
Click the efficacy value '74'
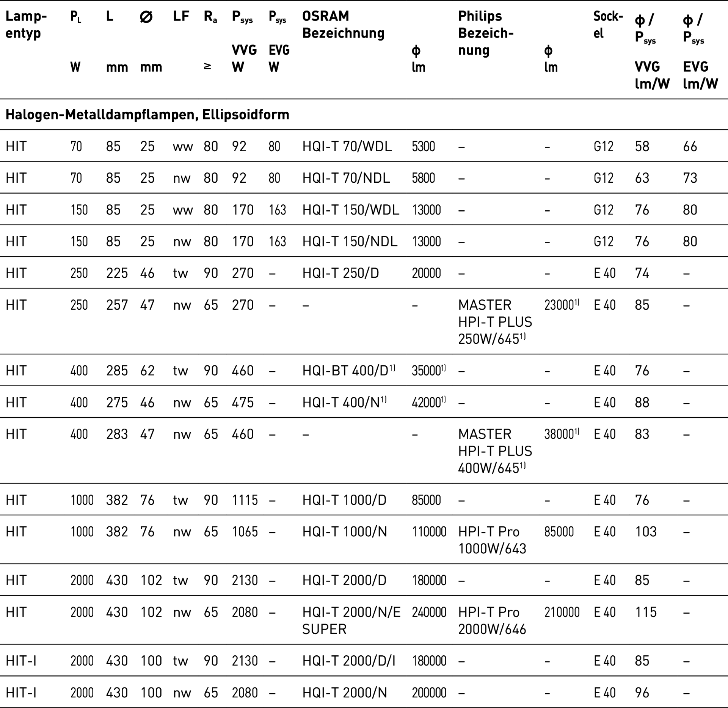pos(642,273)
